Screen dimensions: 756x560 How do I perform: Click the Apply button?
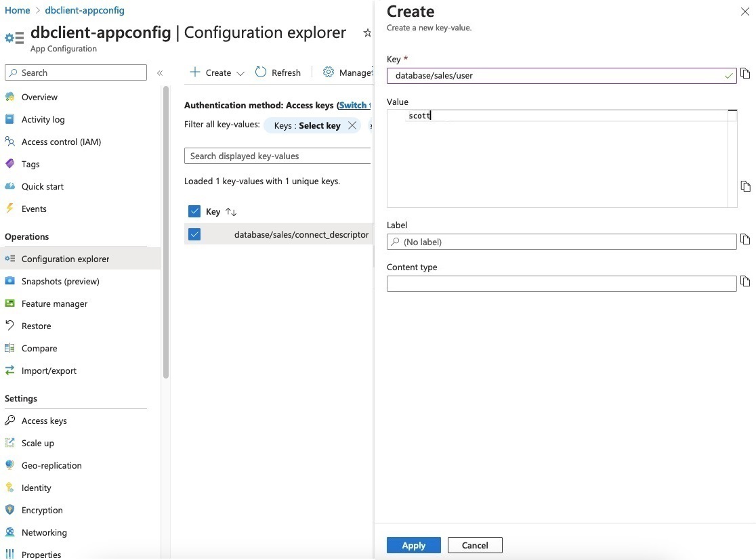pyautogui.click(x=413, y=545)
